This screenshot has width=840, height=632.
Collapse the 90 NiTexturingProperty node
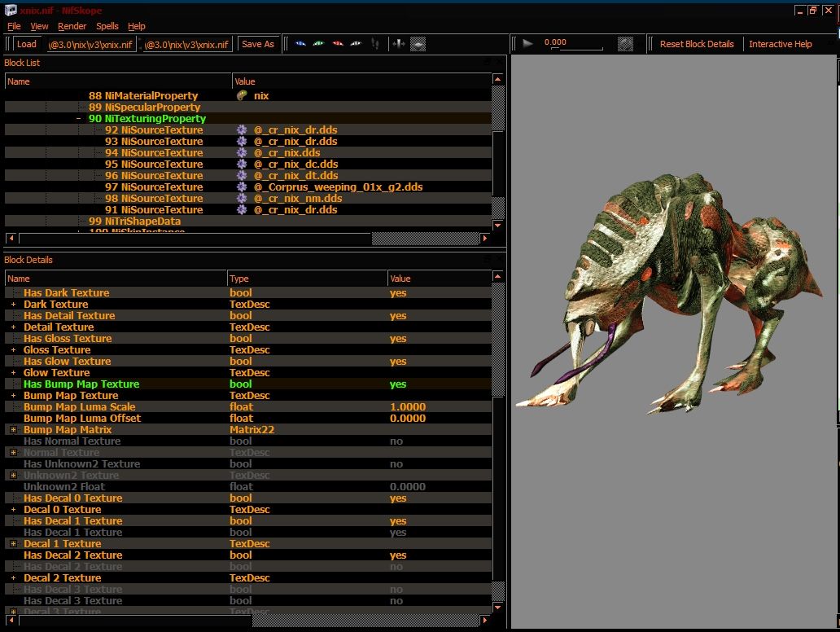(x=79, y=118)
